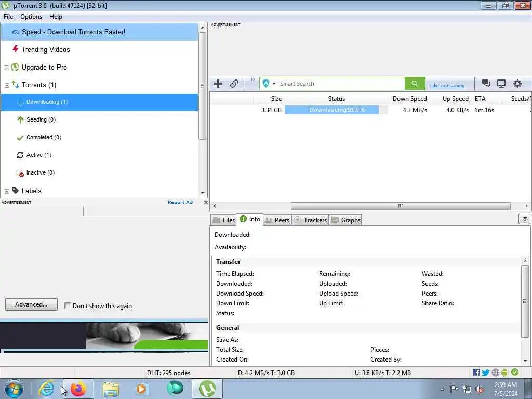Click the Labels tag icon
The image size is (532, 399).
15,190
